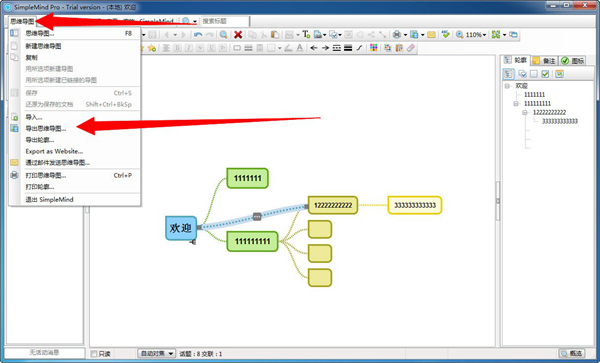
Task: Switch to the 图标 tab
Action: [x=572, y=60]
